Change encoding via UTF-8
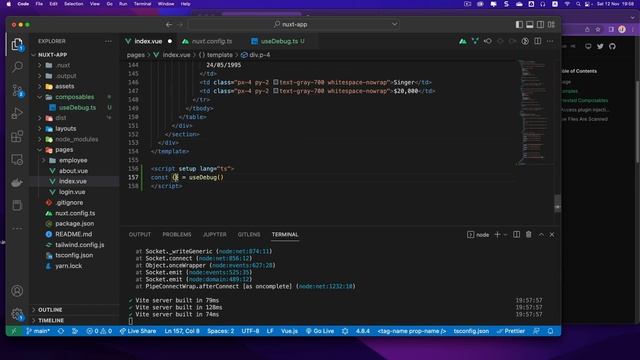Screen dimensions: 640x360 tap(250, 331)
